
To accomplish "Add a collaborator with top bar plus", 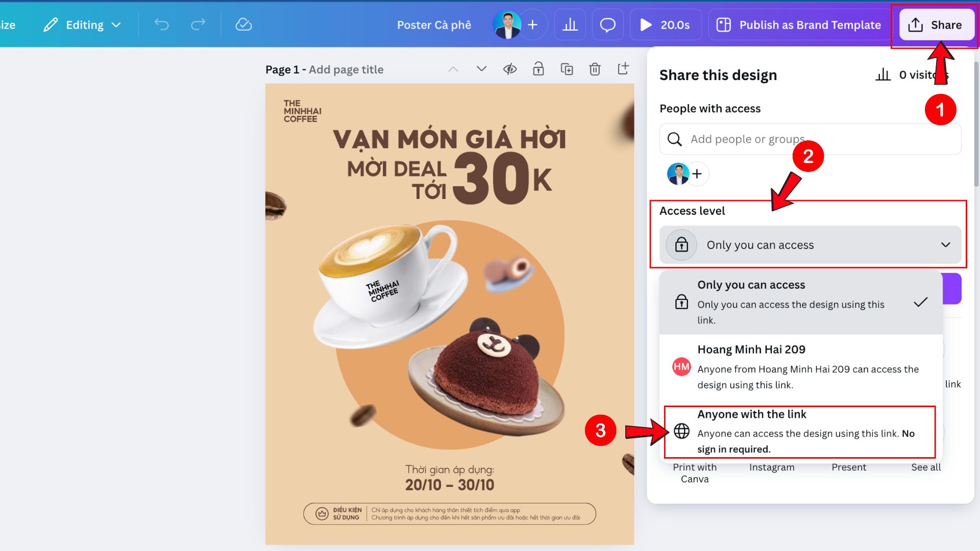I will click(533, 24).
